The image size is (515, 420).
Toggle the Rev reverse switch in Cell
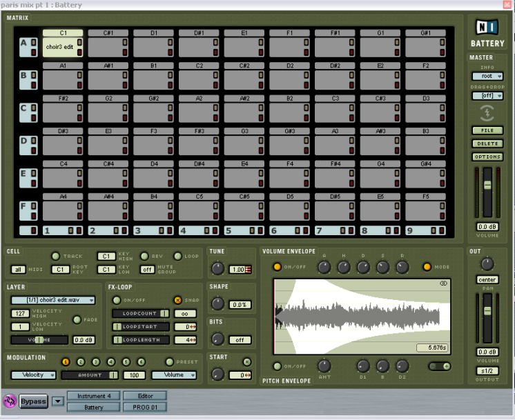coord(144,256)
